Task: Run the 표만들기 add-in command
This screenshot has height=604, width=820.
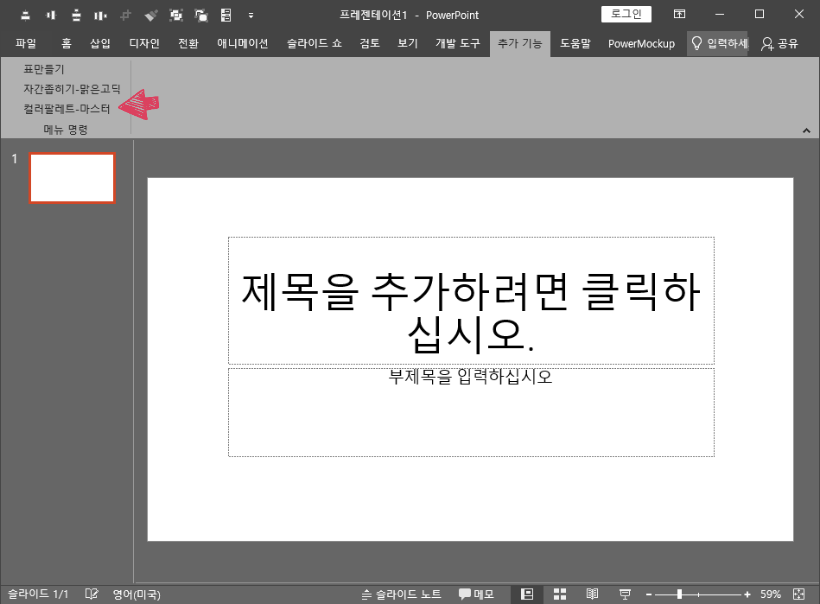Action: [44, 69]
